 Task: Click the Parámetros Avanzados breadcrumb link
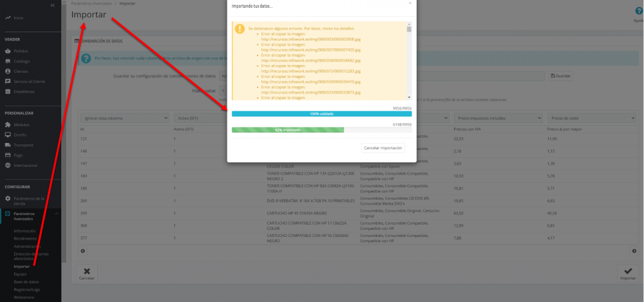[x=91, y=3]
